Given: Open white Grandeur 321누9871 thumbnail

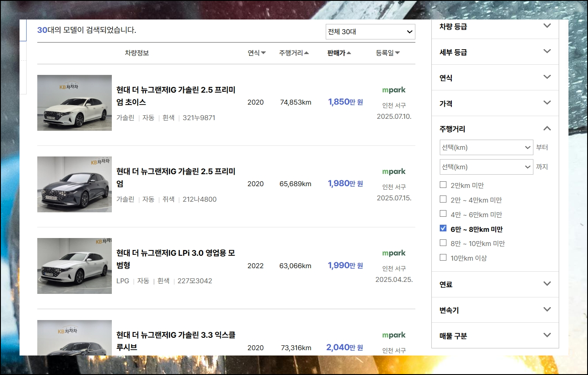Looking at the screenshot, I should pos(75,103).
